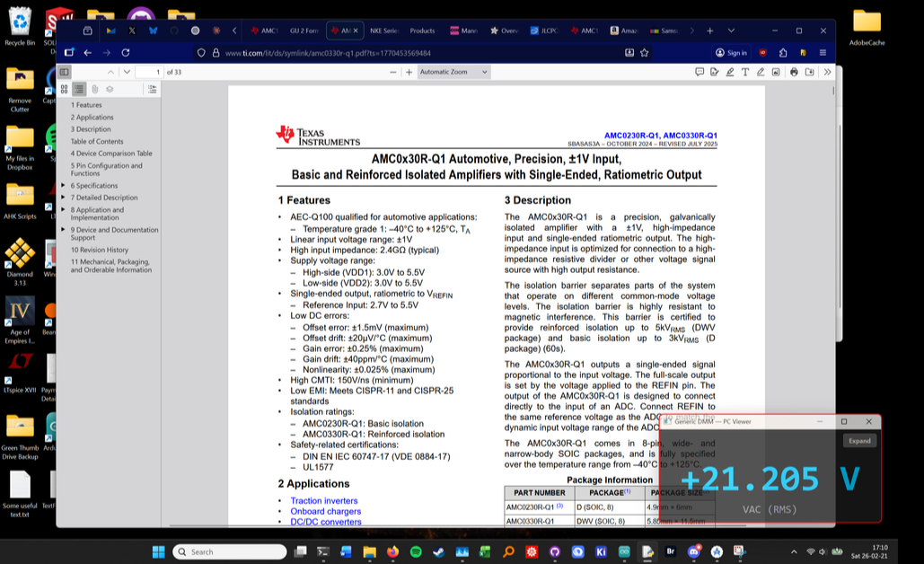Show document outline view in sidebar

(79, 89)
